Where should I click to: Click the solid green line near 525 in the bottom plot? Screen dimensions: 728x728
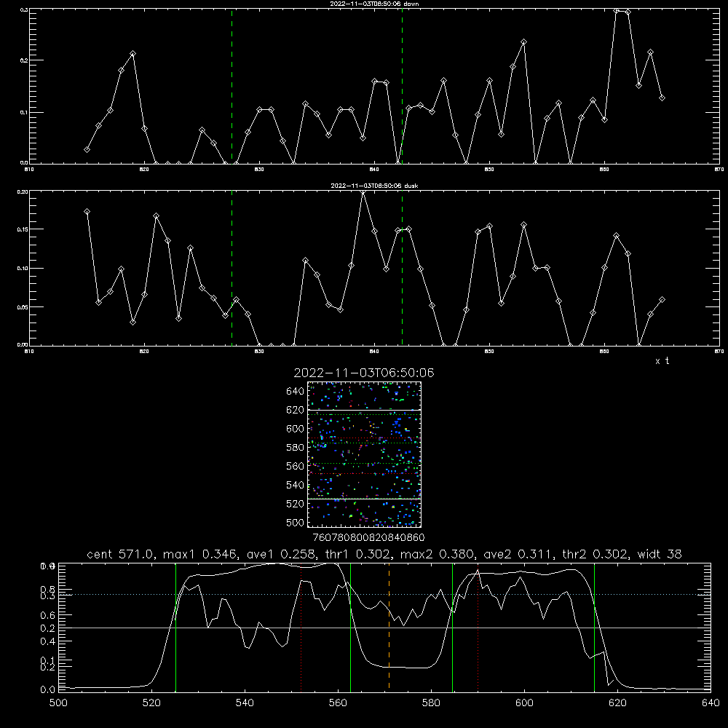click(x=175, y=627)
